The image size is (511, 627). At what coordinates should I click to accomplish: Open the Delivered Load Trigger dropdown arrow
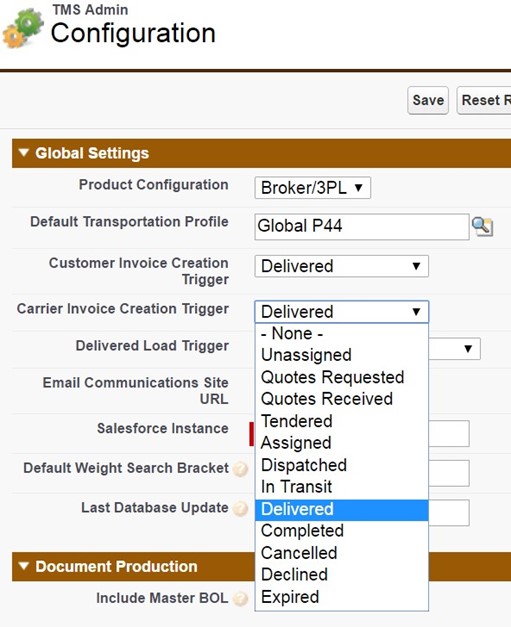[468, 349]
